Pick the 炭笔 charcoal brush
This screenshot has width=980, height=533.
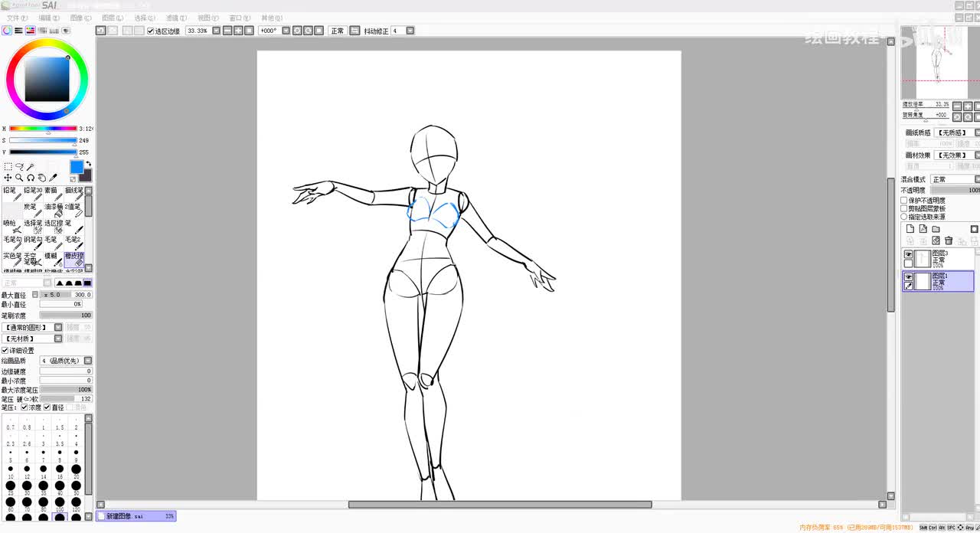32,210
